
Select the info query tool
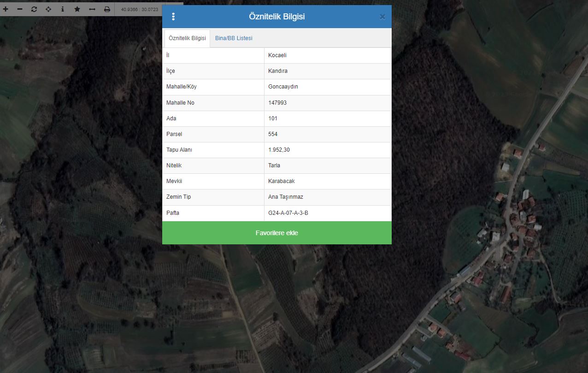click(x=63, y=9)
